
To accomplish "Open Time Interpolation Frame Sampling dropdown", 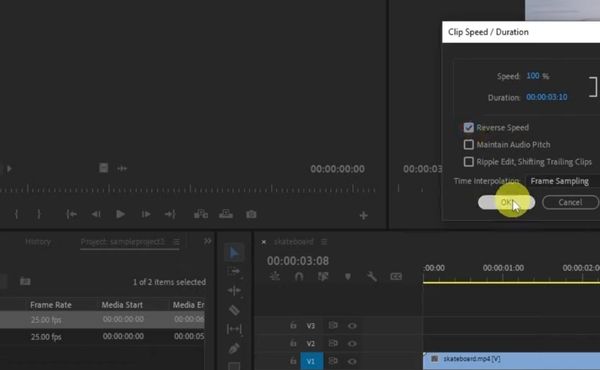I will pos(562,181).
